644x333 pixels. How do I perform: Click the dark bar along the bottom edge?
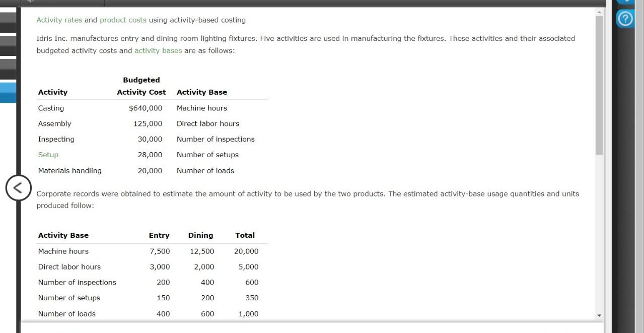click(322, 331)
